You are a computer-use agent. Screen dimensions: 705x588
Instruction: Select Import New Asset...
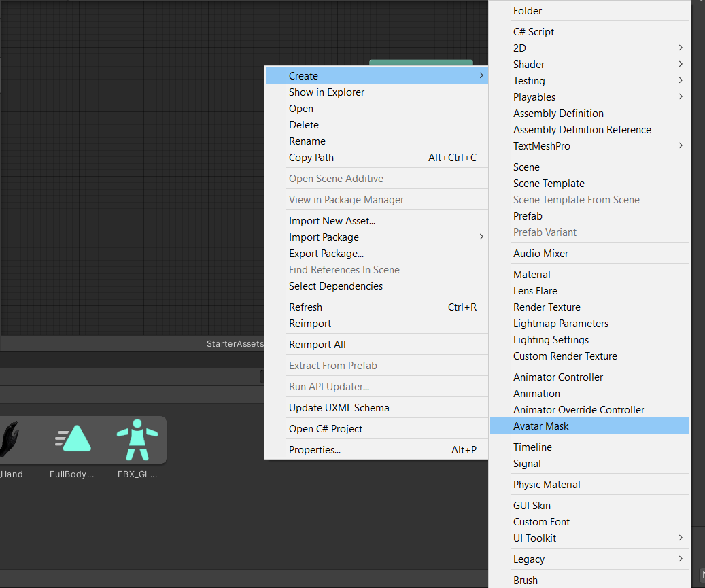377,221
